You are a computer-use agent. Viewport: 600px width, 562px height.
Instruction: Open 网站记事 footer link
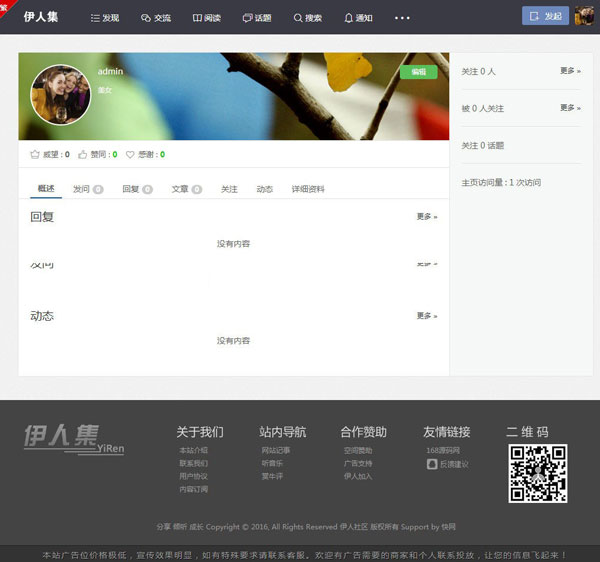pos(276,450)
